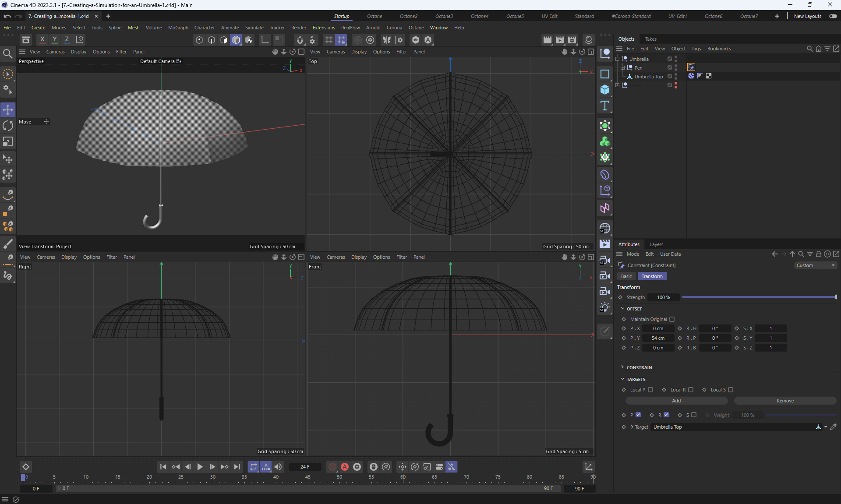The image size is (841, 504).
Task: Expand the CONSTRAIN section
Action: click(622, 367)
